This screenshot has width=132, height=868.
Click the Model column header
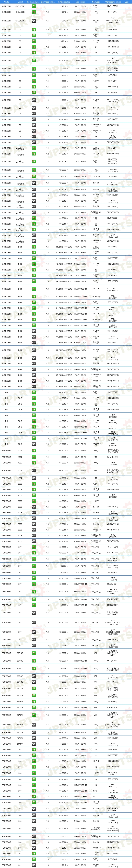click(x=20, y=2)
